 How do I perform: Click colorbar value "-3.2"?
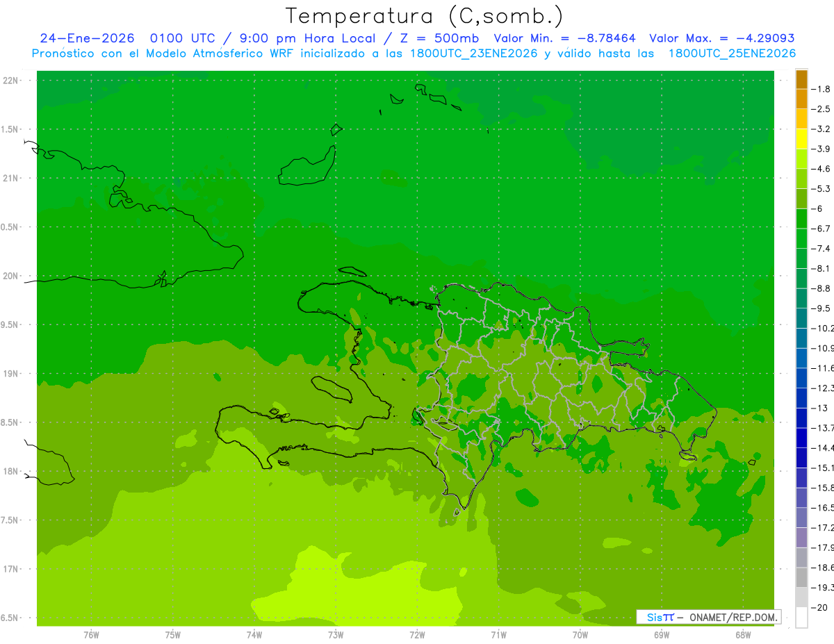click(821, 129)
